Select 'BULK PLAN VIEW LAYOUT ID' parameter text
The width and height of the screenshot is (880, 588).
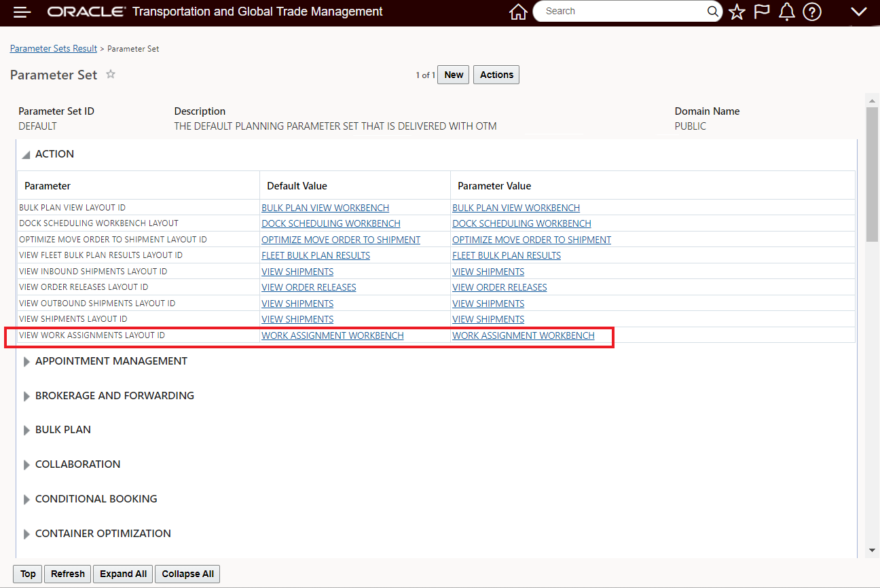point(72,208)
